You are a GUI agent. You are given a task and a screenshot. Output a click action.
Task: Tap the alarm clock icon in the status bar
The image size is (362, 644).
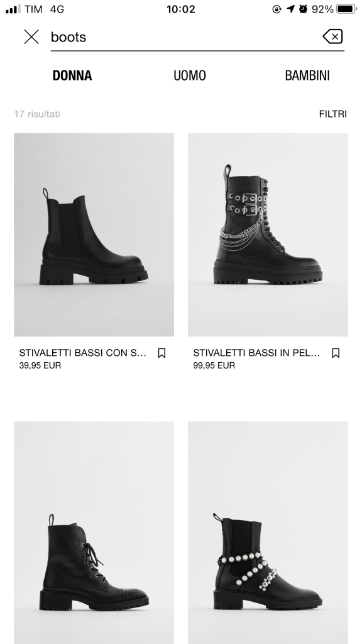click(304, 9)
